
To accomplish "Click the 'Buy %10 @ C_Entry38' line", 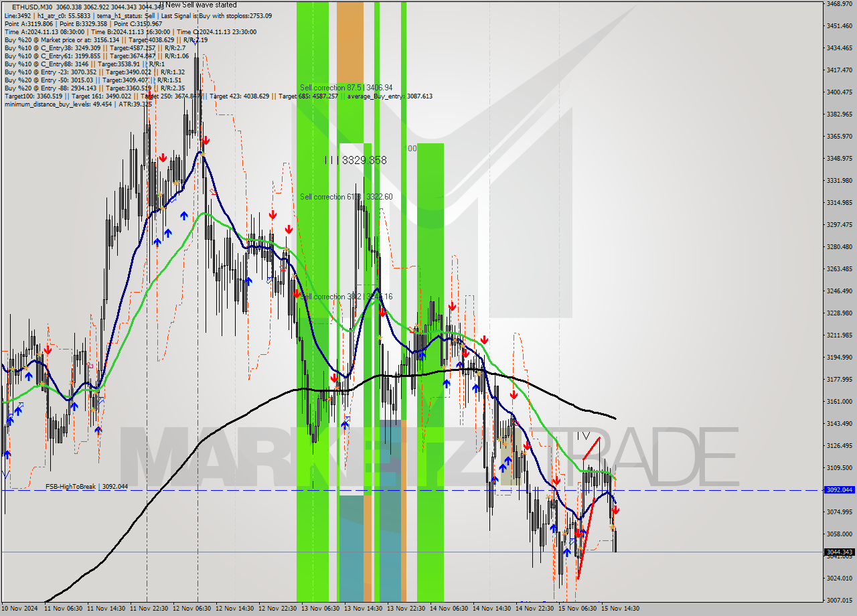I will 95,48.
